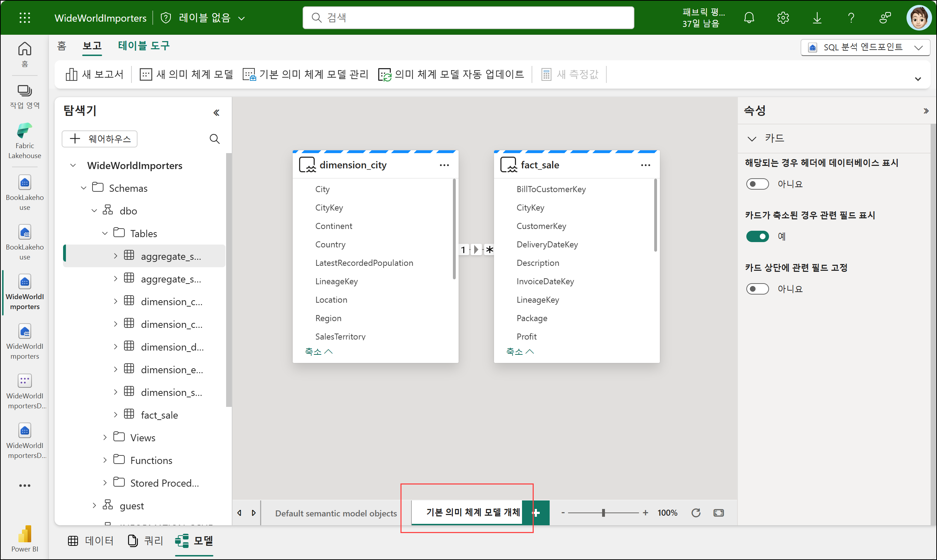Viewport: 937px width, 560px height.
Task: Click zoom out minus icon
Action: coord(563,513)
